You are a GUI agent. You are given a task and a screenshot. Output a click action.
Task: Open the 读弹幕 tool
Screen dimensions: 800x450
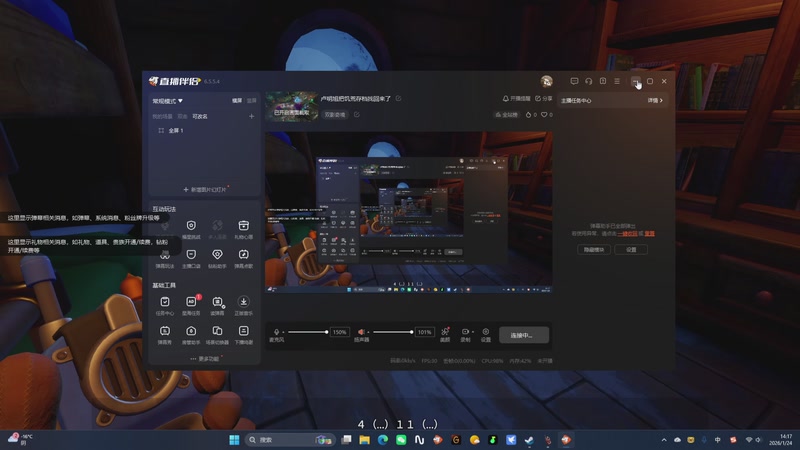217,306
